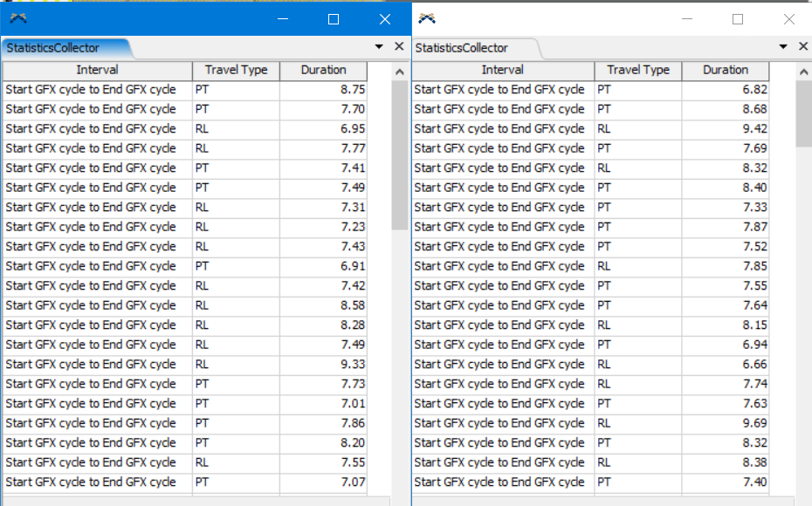This screenshot has width=812, height=506.
Task: Click the Duration column header in left table
Action: 323,70
